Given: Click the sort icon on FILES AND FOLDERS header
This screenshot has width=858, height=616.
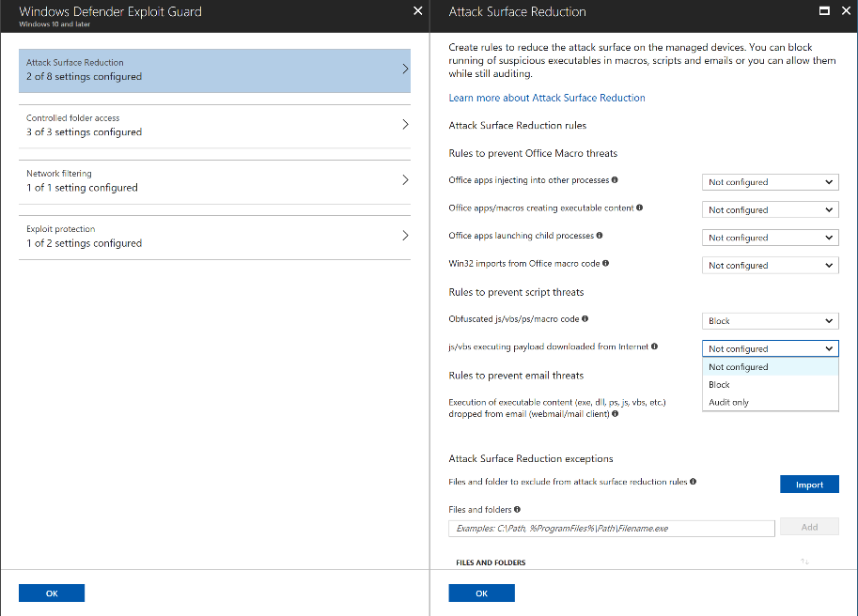Looking at the screenshot, I should [x=804, y=562].
